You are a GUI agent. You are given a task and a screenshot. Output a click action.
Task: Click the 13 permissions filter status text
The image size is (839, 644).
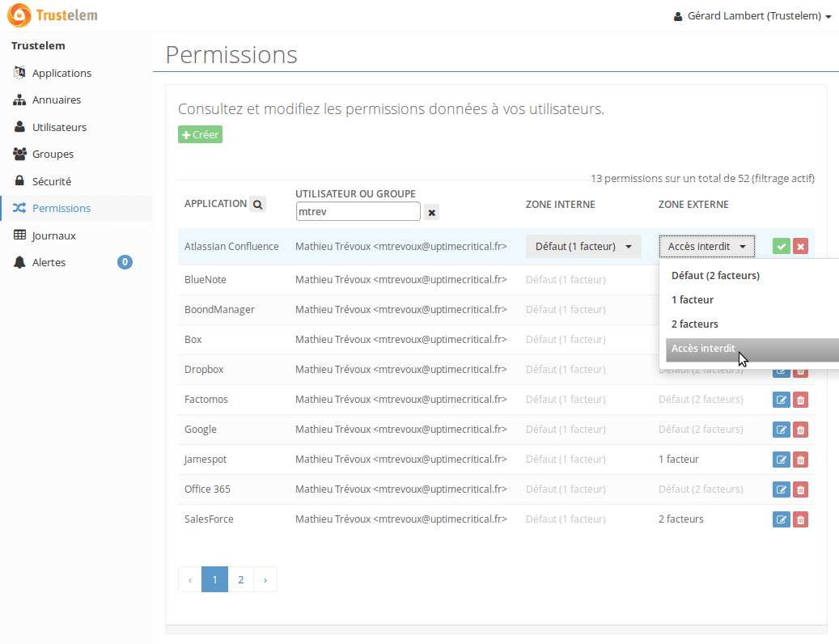click(702, 178)
